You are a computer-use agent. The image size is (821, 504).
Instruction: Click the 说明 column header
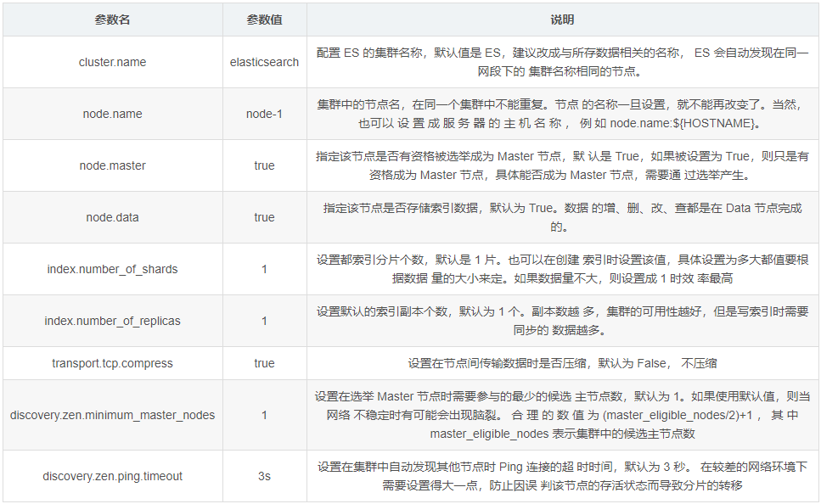561,19
